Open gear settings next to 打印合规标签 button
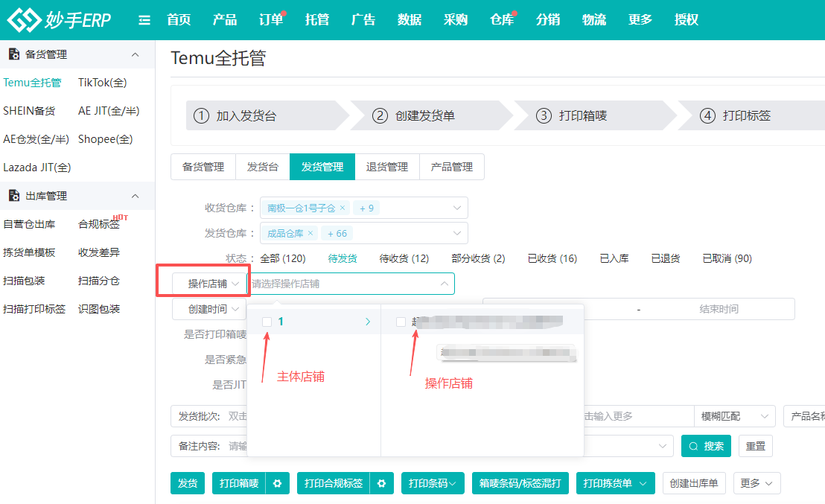Viewport: 825px width, 504px height. pyautogui.click(x=382, y=482)
